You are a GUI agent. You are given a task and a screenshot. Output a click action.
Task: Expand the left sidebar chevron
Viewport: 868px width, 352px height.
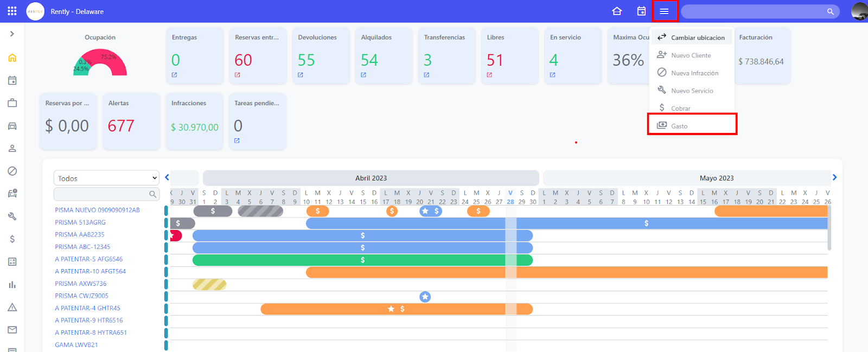click(12, 34)
